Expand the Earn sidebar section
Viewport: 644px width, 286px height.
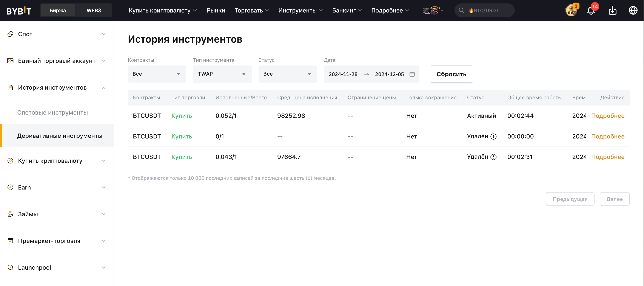57,187
